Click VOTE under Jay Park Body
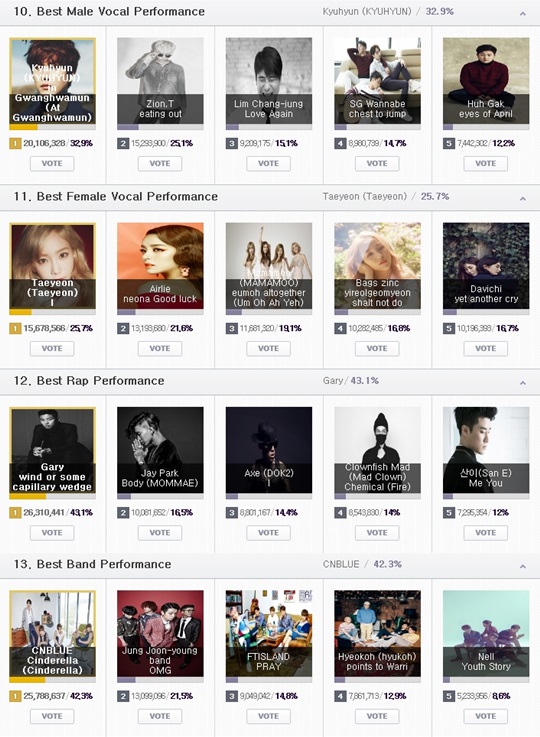 point(160,533)
